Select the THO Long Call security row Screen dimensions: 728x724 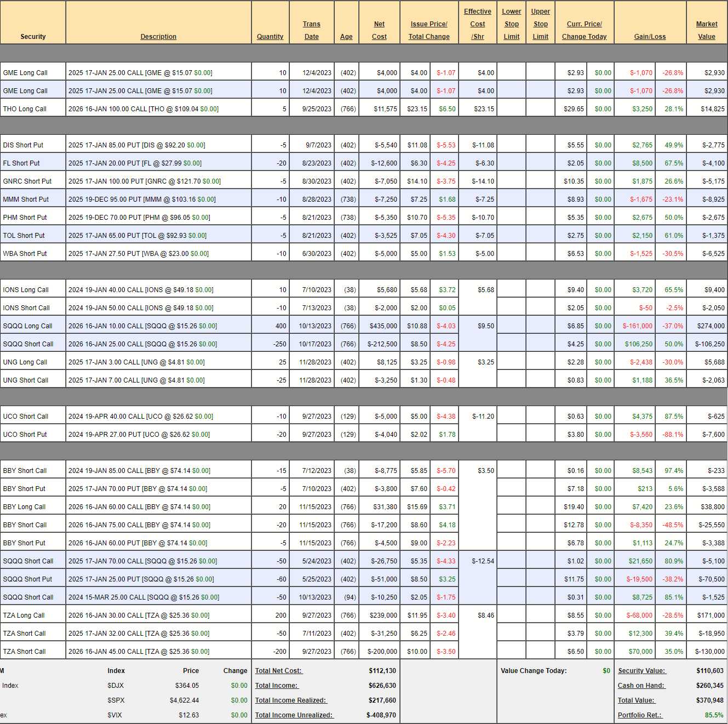tap(25, 109)
